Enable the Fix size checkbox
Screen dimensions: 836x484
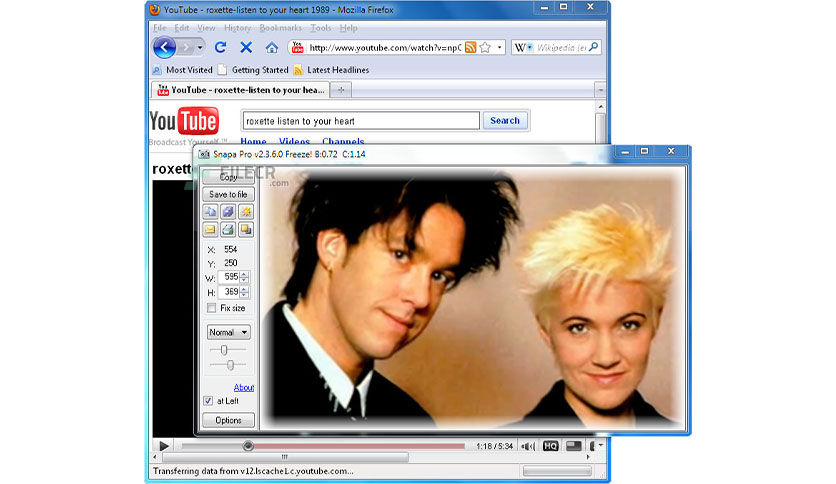click(212, 308)
